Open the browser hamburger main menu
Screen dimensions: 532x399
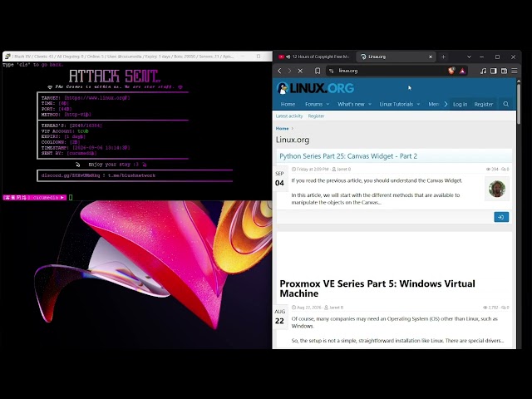[515, 71]
